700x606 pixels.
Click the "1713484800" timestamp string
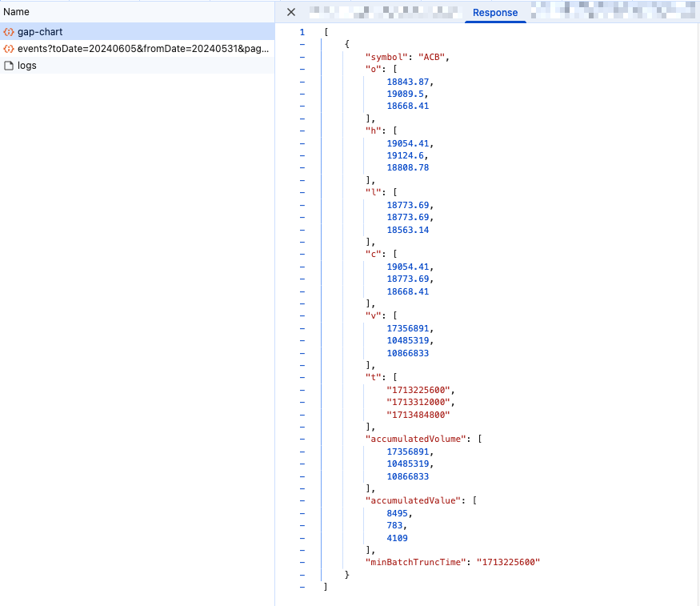pyautogui.click(x=418, y=415)
